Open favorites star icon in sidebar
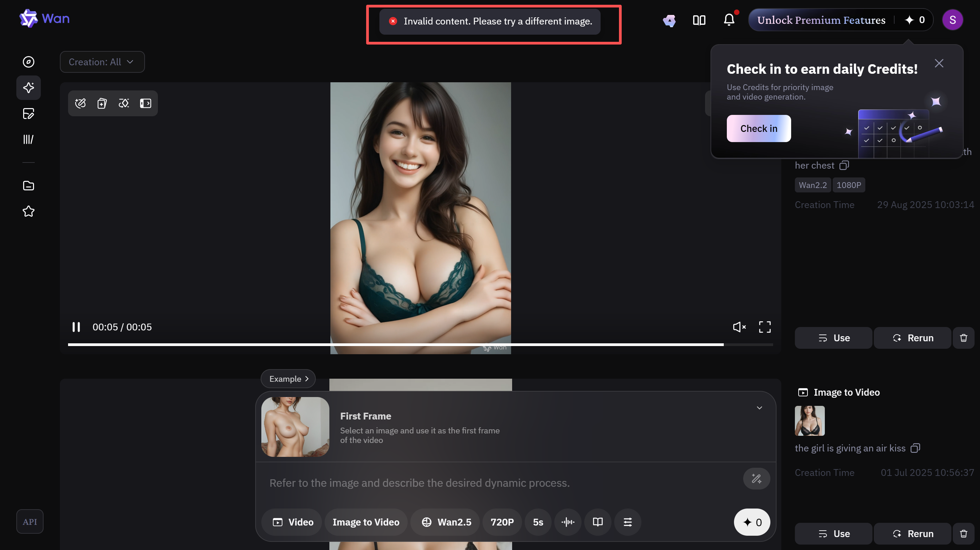This screenshot has height=550, width=980. click(x=29, y=211)
